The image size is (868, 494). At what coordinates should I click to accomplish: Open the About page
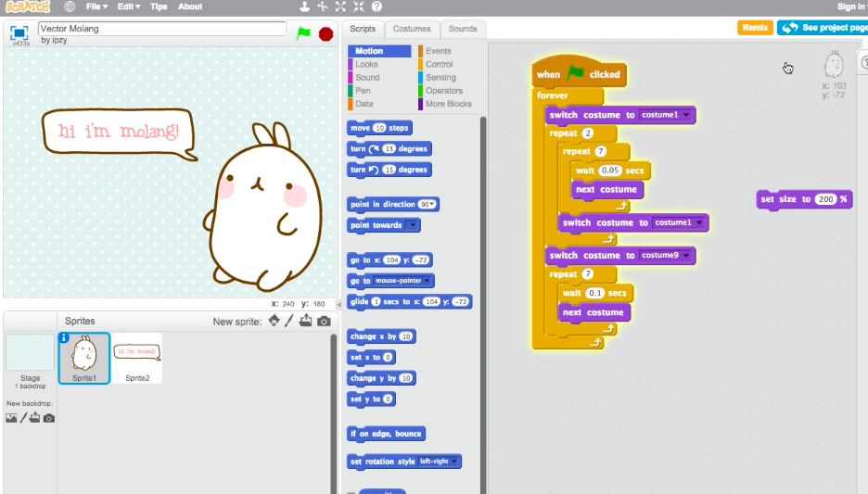[190, 6]
